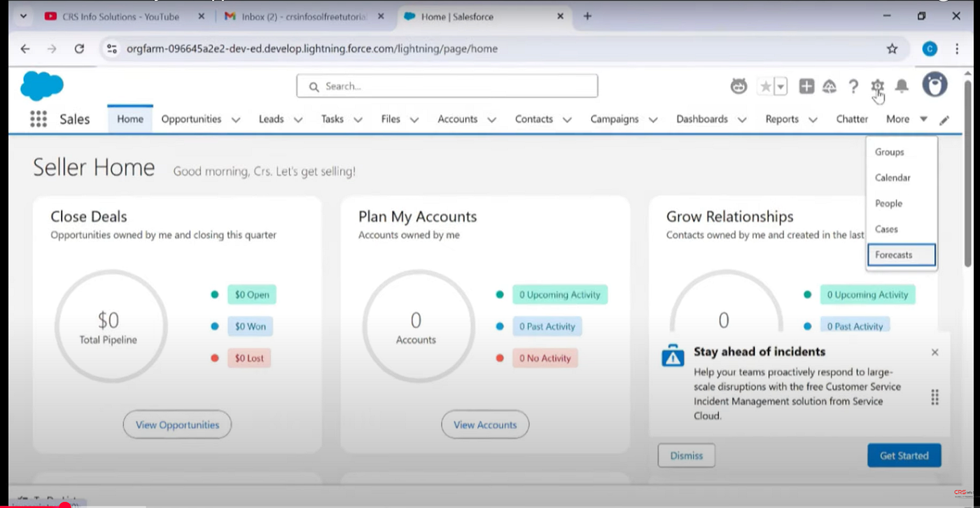Open the Notifications bell
This screenshot has width=980, height=508.
(x=902, y=86)
